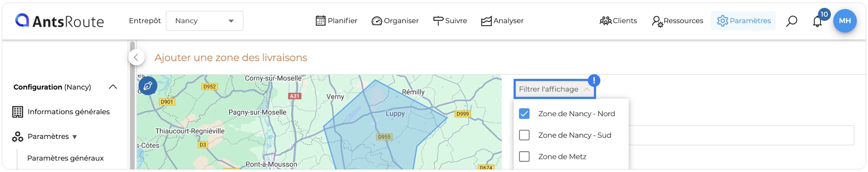This screenshot has width=868, height=172.
Task: Open the MH user avatar menu
Action: coord(845,21)
